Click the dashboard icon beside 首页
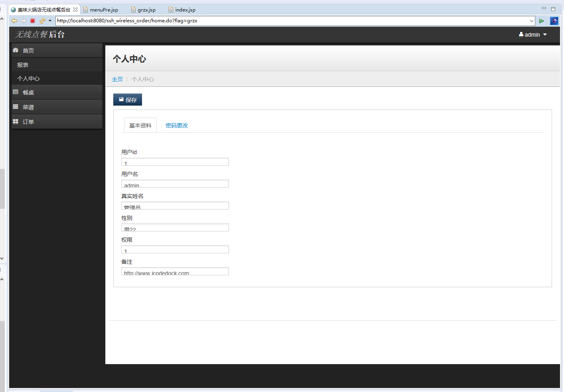This screenshot has width=564, height=392. pyautogui.click(x=16, y=50)
